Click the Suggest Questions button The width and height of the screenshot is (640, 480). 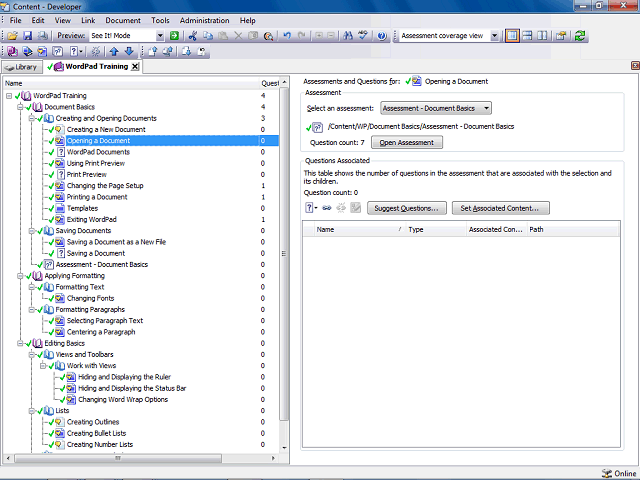[407, 208]
